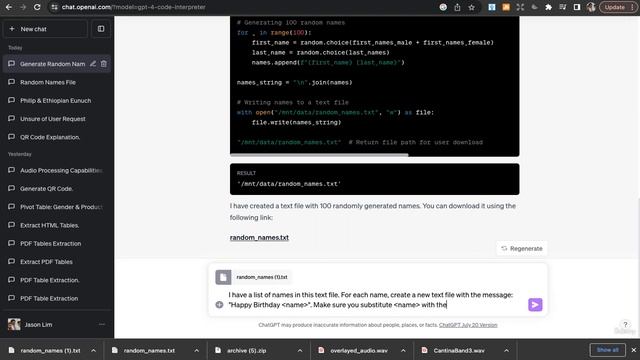Image resolution: width=640 pixels, height=360 pixels.
Task: Expand options for archive (5).zip download
Action: coord(300,351)
